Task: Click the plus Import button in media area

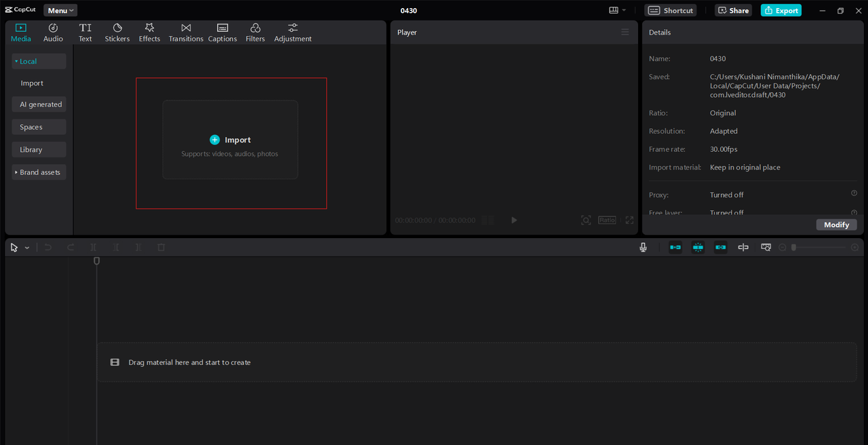Action: (230, 140)
